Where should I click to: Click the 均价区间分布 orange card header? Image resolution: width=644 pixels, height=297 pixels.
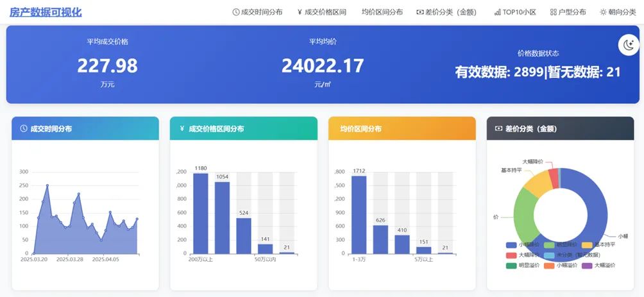point(402,128)
